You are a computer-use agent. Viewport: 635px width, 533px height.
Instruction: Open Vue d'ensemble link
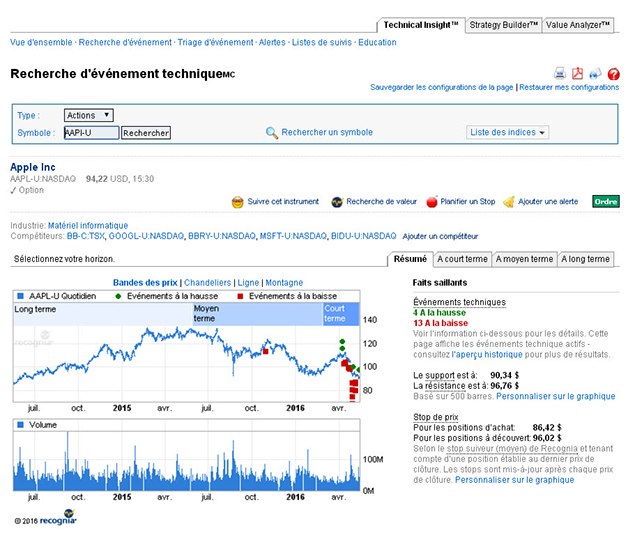[x=41, y=43]
